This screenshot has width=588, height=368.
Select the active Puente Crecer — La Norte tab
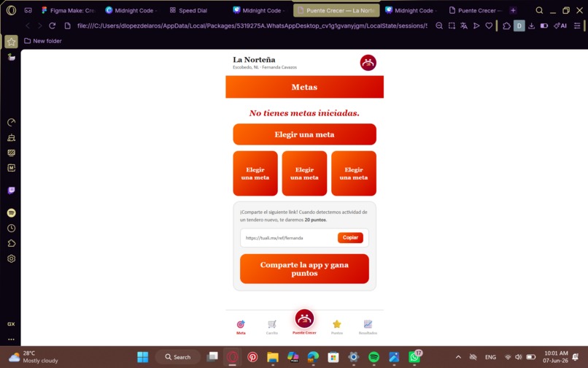pyautogui.click(x=336, y=10)
